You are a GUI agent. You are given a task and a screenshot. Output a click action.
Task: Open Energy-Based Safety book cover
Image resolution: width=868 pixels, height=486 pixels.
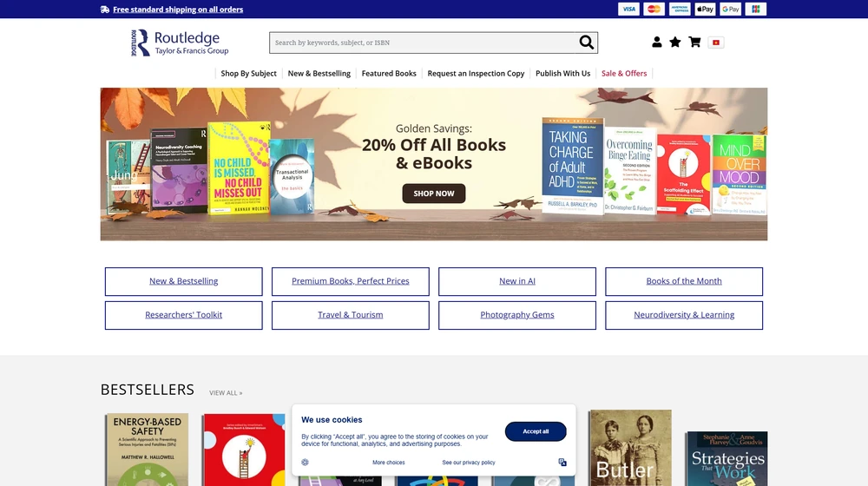[x=148, y=450]
